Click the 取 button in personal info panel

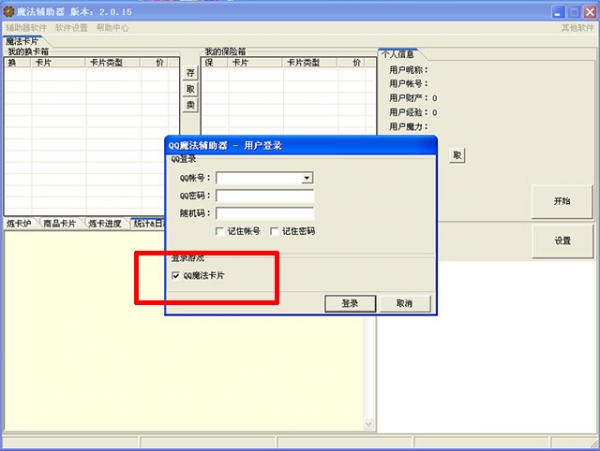[457, 155]
